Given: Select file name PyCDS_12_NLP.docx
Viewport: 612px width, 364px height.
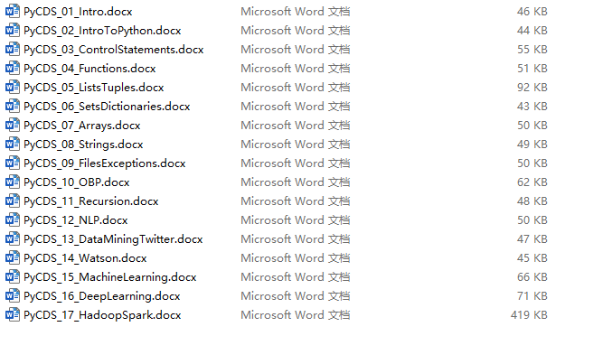Looking at the screenshot, I should tap(76, 220).
